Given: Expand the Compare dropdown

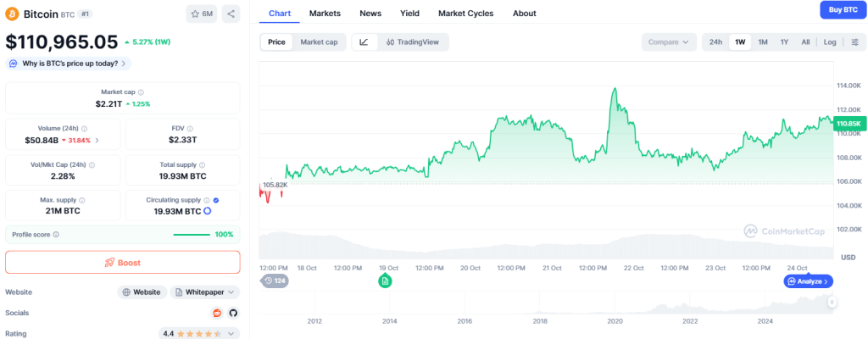Looking at the screenshot, I should point(669,42).
